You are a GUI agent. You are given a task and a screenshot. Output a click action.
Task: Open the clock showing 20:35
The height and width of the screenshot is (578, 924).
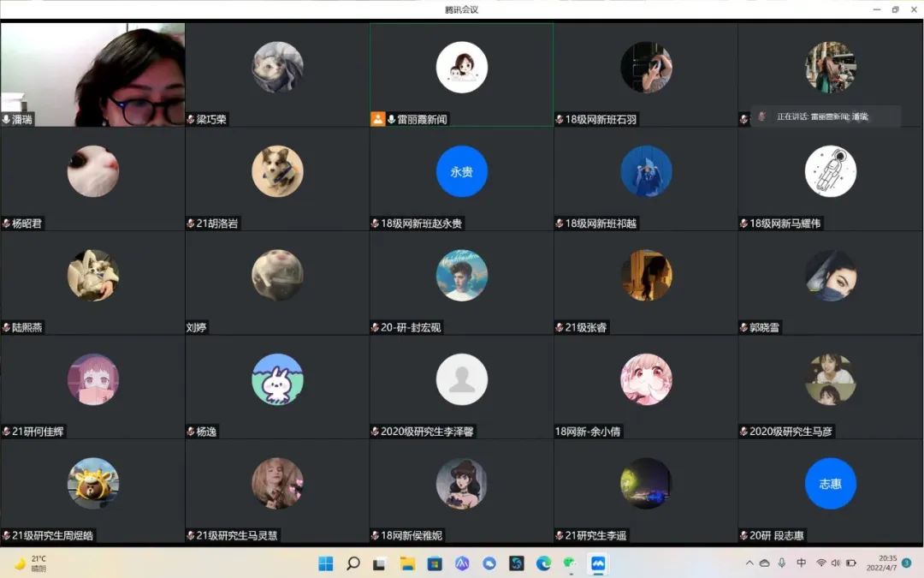coord(880,563)
